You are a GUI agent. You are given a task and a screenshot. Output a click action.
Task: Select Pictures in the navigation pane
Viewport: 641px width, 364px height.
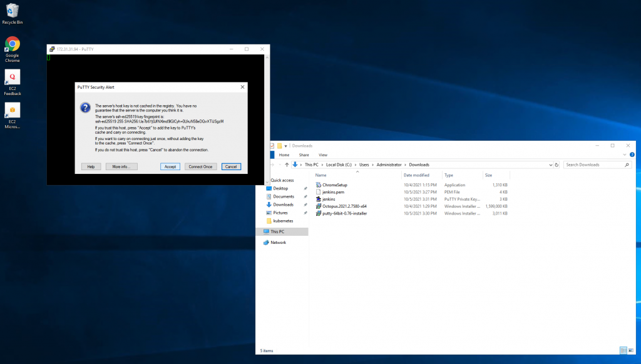(x=280, y=213)
